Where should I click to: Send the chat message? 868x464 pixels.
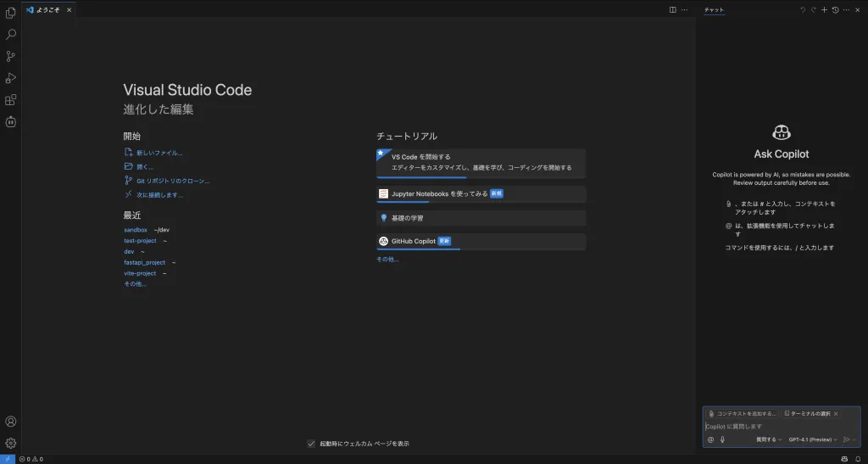pyautogui.click(x=846, y=439)
